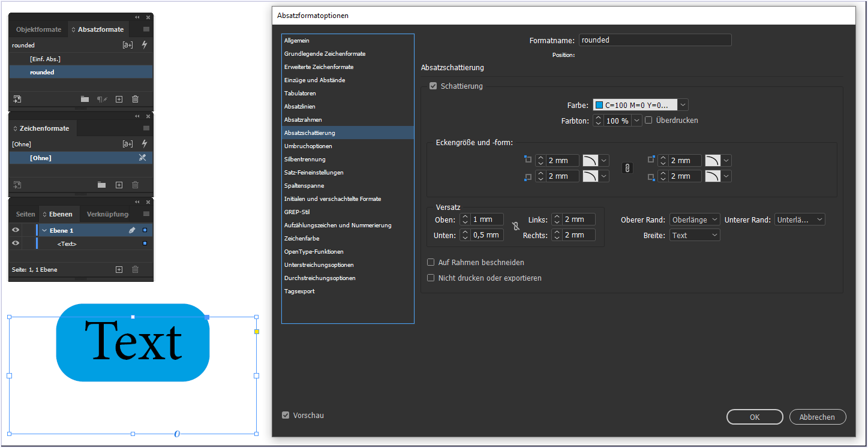
Task: Enable Überdrucken for the shading color
Action: pyautogui.click(x=648, y=120)
